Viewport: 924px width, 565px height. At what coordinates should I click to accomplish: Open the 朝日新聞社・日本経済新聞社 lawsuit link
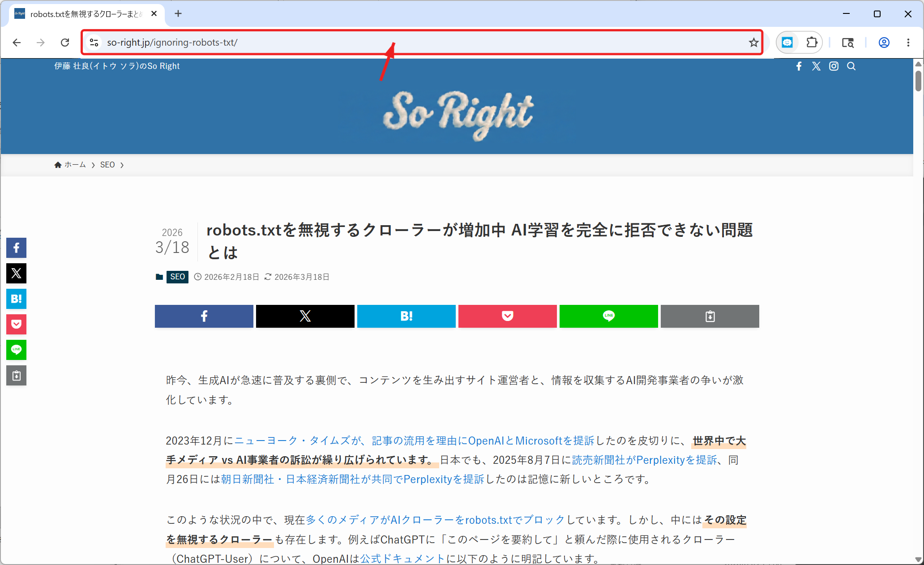point(353,479)
